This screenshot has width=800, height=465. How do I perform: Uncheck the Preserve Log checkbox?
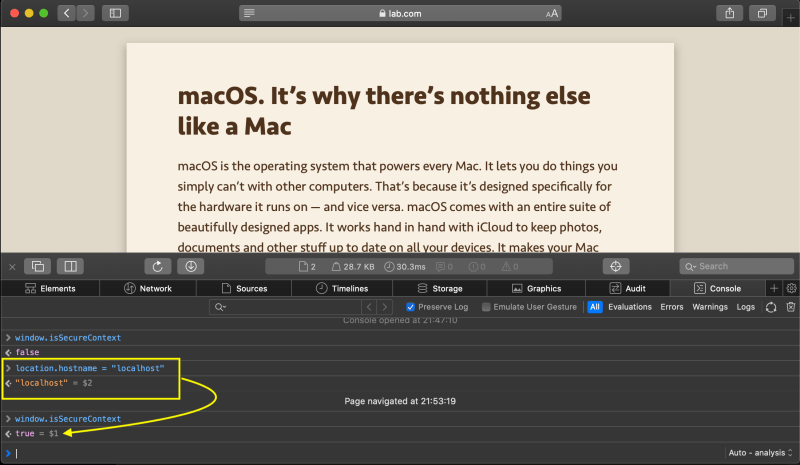410,307
